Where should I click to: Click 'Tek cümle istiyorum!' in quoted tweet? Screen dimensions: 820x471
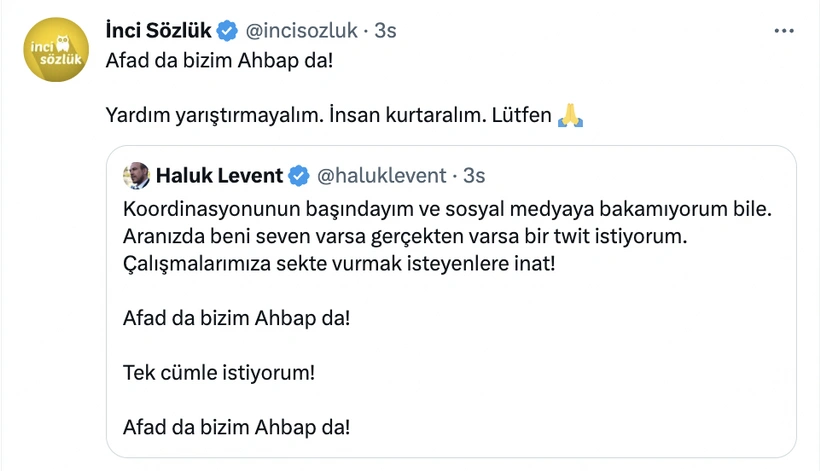219,374
